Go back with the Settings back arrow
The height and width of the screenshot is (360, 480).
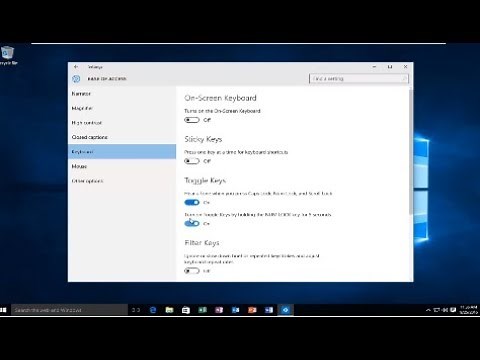tap(76, 67)
